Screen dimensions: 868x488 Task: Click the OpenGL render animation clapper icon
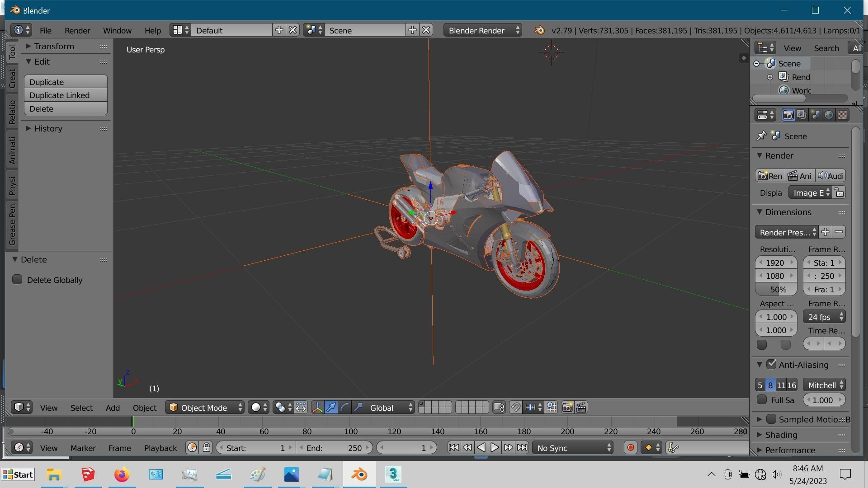point(581,408)
